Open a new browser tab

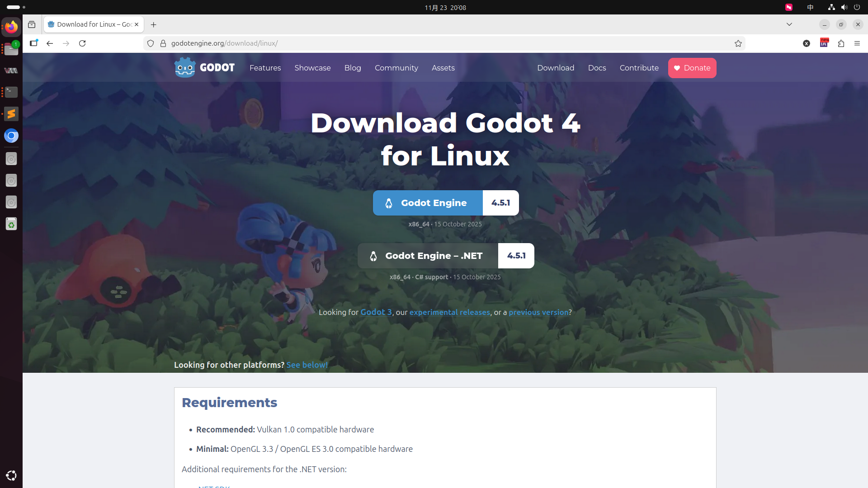tap(154, 24)
